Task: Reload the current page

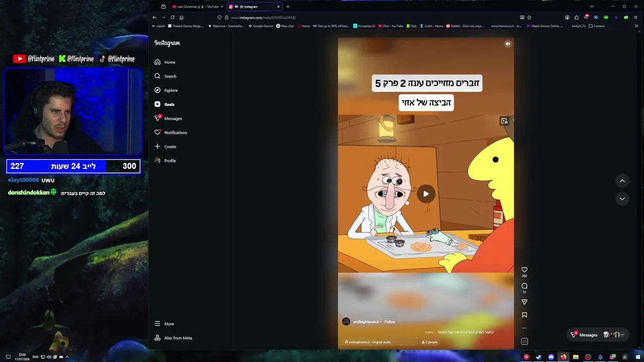Action: [173, 18]
